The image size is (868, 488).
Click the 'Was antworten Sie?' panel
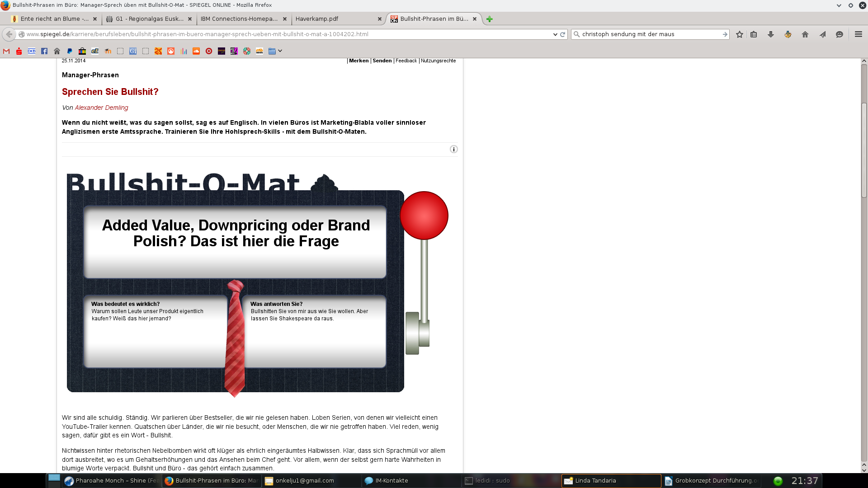pyautogui.click(x=314, y=331)
